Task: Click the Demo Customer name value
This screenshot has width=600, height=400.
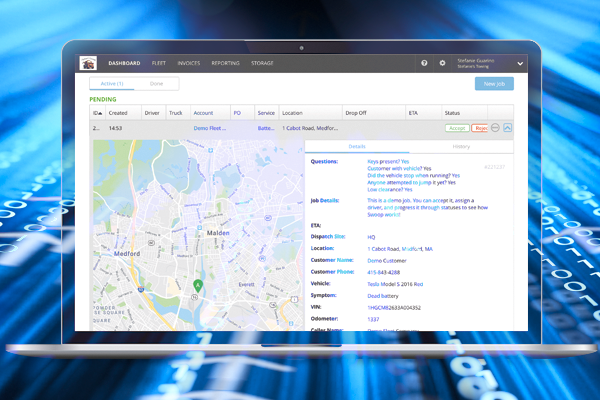Action: 387,261
